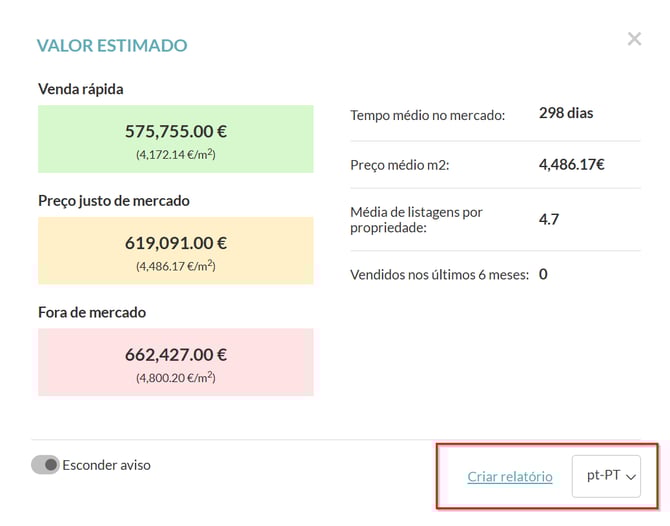Select the Preço justo de mercado label

[113, 201]
